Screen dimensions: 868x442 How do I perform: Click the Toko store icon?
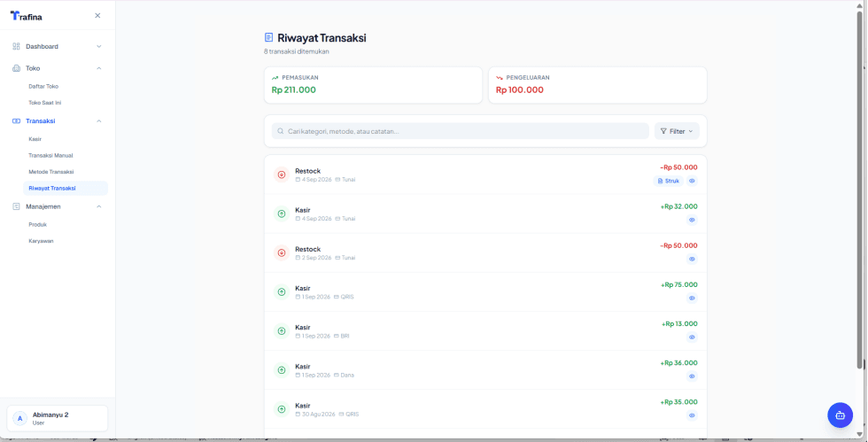(x=16, y=68)
